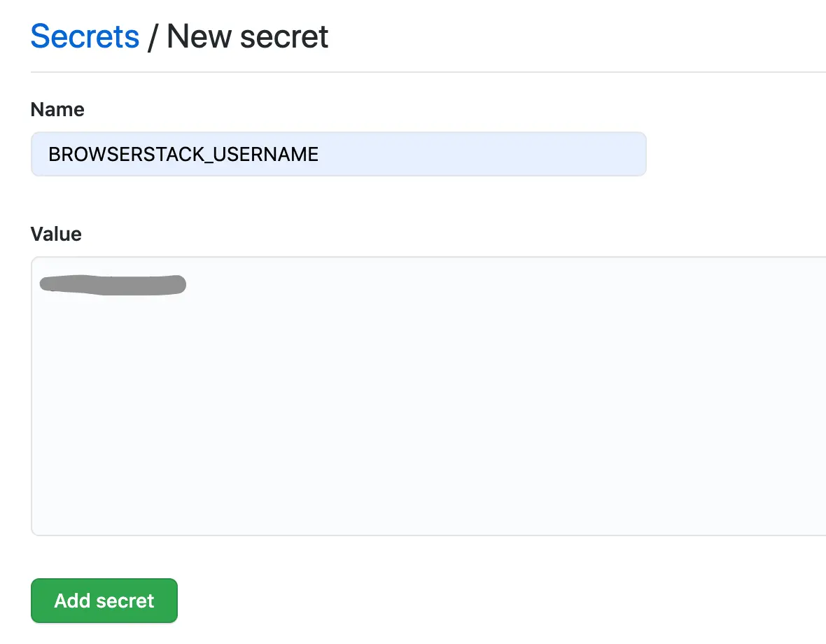The height and width of the screenshot is (644, 826).
Task: Click the Value field label
Action: click(x=56, y=234)
